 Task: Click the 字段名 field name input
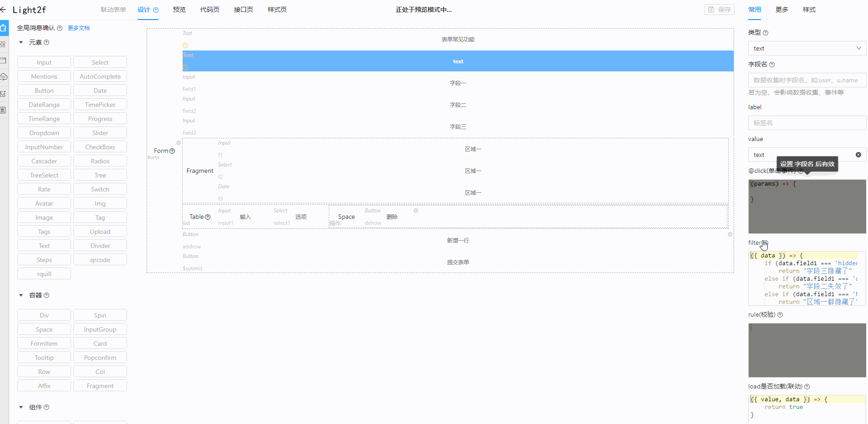807,80
